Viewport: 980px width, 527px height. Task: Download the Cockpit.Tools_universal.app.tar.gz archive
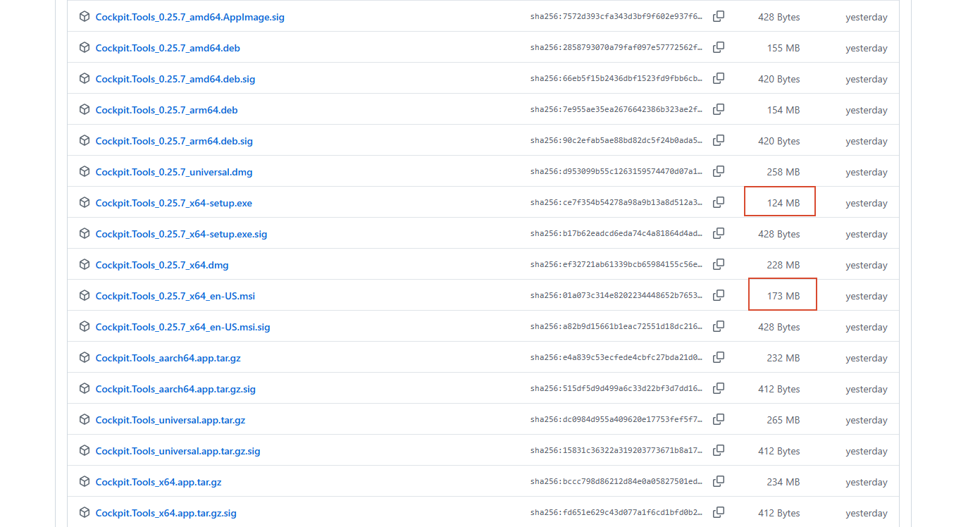tap(170, 420)
